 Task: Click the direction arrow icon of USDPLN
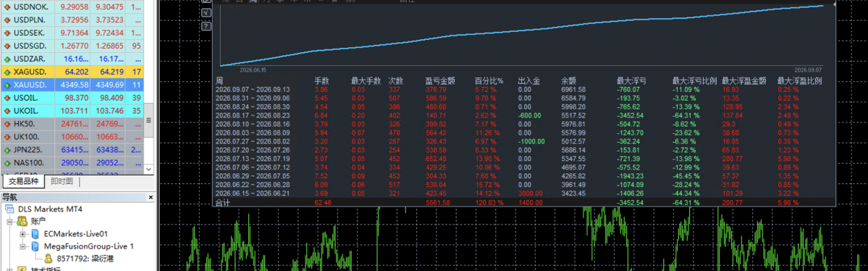pos(7,20)
